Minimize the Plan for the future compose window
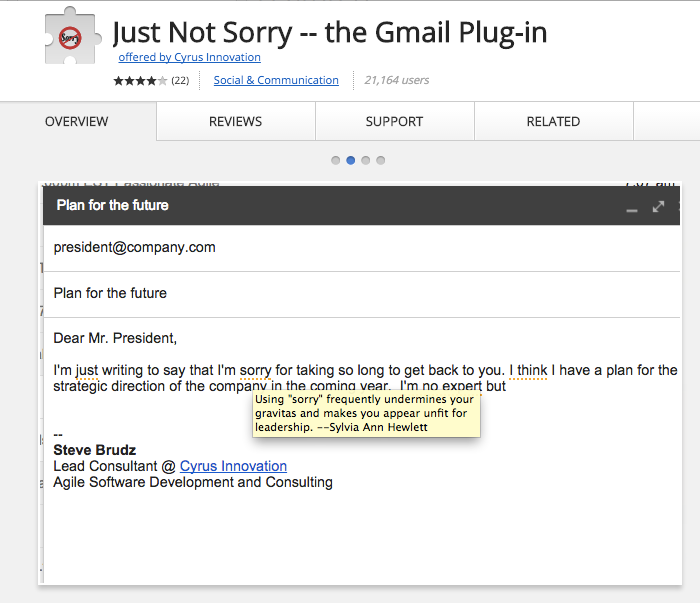This screenshot has height=603, width=700. coord(632,208)
